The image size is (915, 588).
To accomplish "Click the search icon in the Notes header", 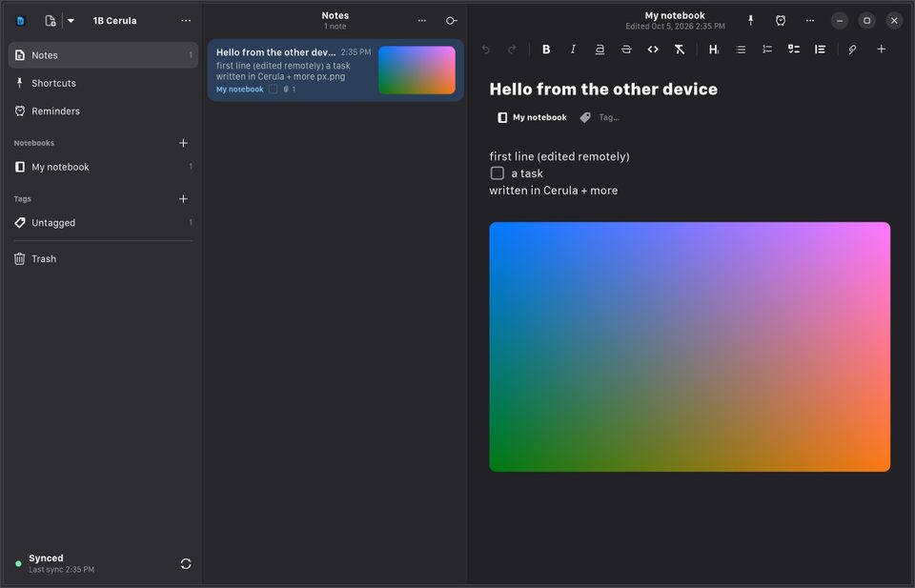I will 451,20.
